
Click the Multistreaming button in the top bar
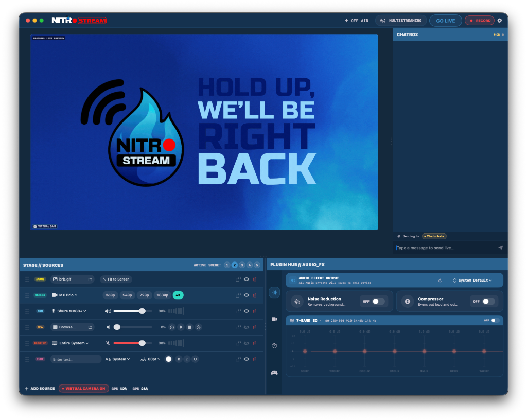[x=400, y=21]
